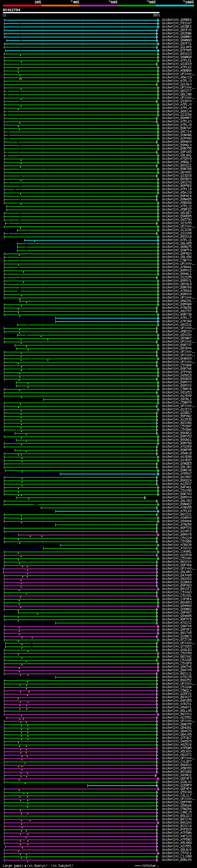Select UniRef100_Q9SZT7 label
197x868 pixels.
point(176,91)
